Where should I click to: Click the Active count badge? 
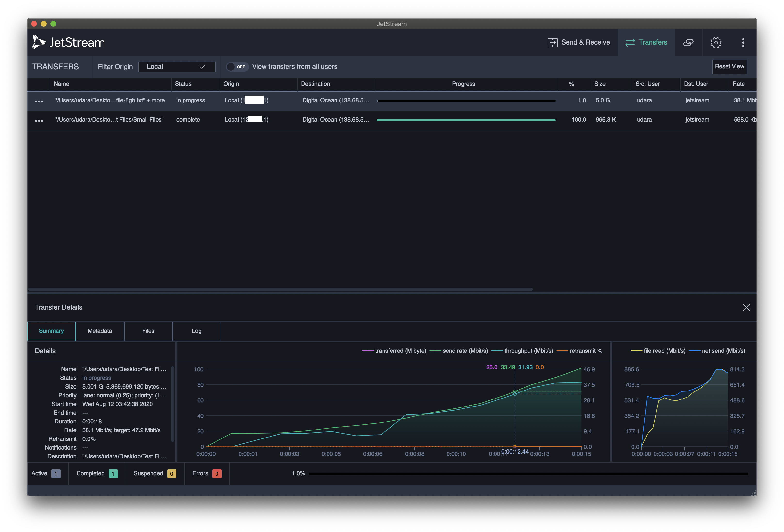click(x=56, y=474)
